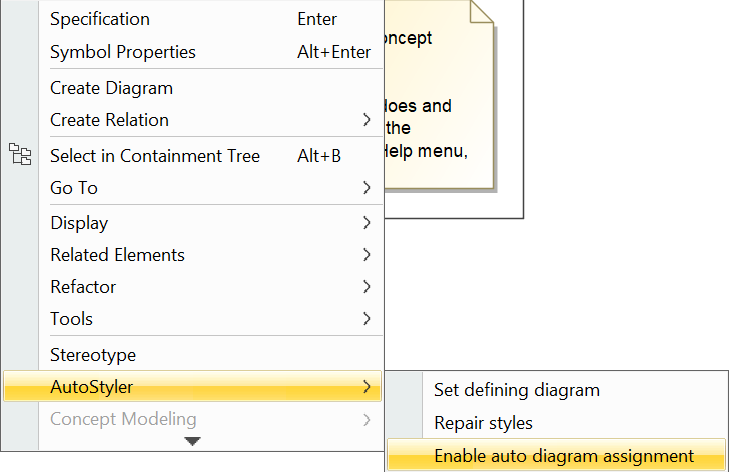Choose the Stereotype menu entry
Screen dimensions: 731x472
click(93, 355)
